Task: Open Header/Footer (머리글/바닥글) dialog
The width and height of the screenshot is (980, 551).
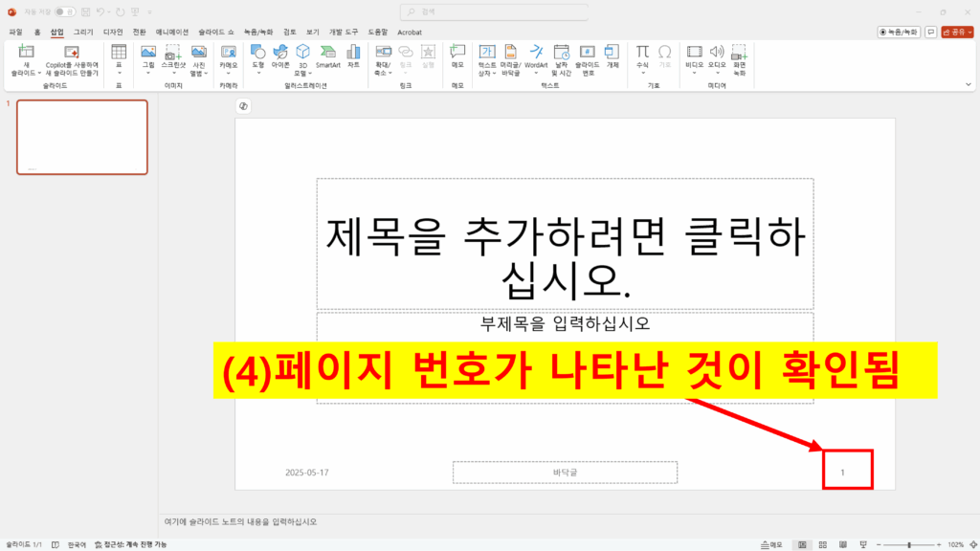Action: [511, 60]
